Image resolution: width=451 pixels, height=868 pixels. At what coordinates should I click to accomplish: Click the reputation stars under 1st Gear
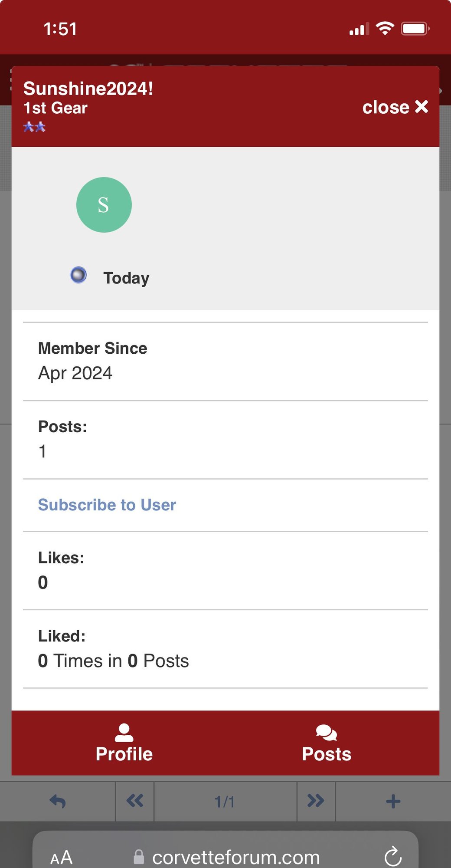34,127
